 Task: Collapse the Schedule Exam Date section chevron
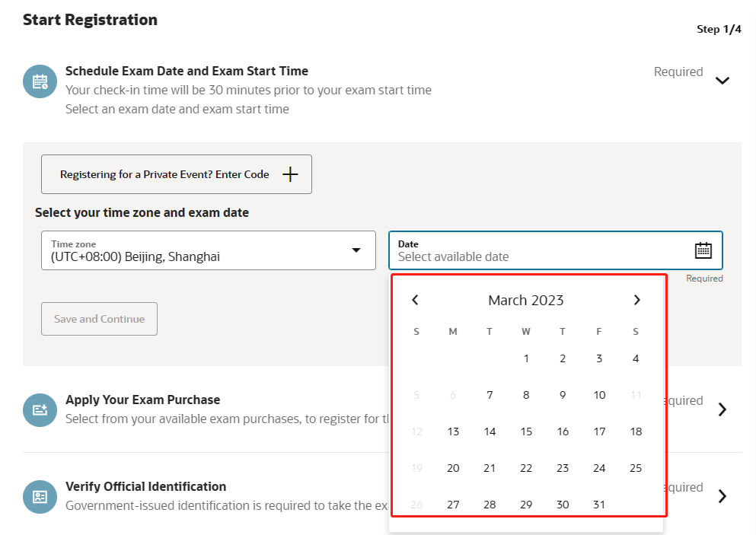(723, 80)
